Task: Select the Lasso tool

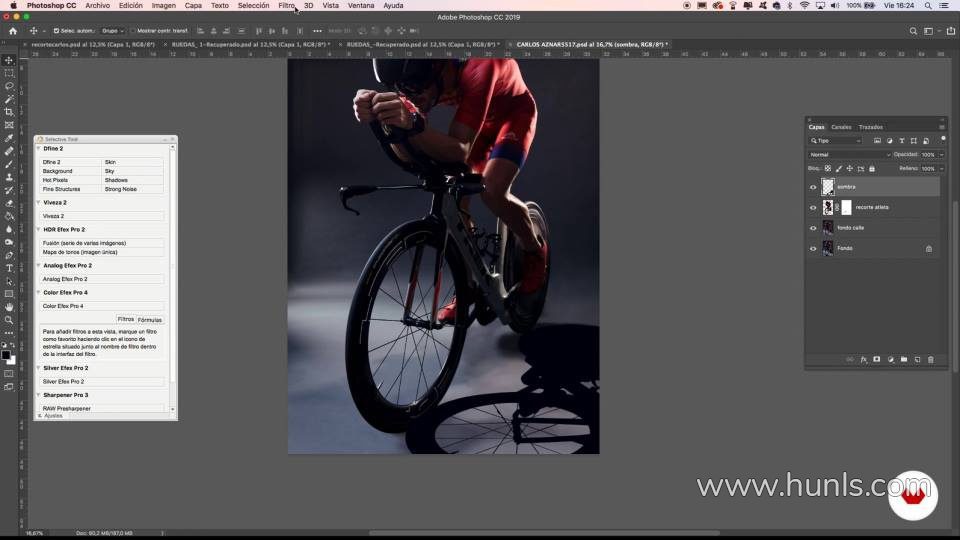Action: (9, 86)
